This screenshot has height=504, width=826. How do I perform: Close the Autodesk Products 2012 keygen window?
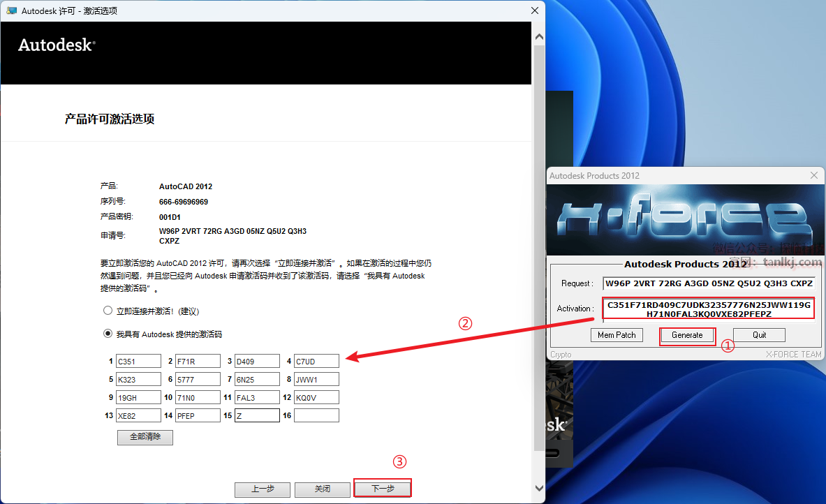click(x=814, y=175)
